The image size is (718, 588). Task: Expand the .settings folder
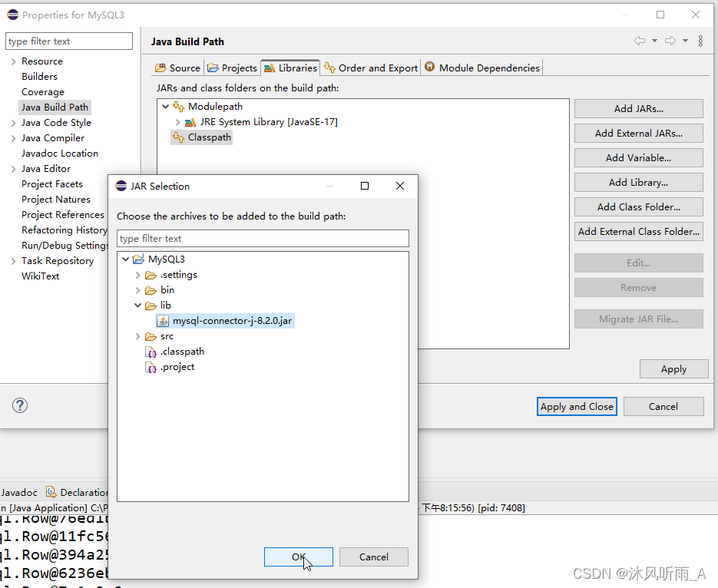coord(137,275)
